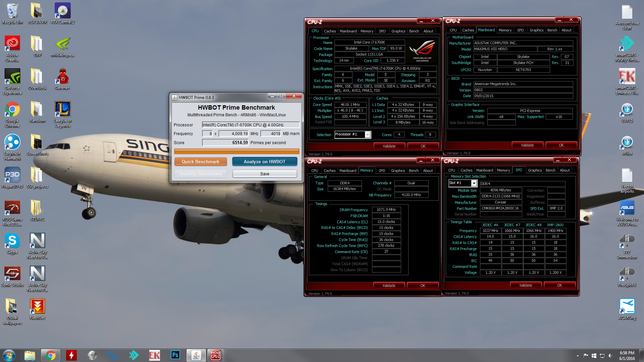644x362 pixels.
Task: Open the Recycle Bin desktop icon
Action: tap(12, 13)
